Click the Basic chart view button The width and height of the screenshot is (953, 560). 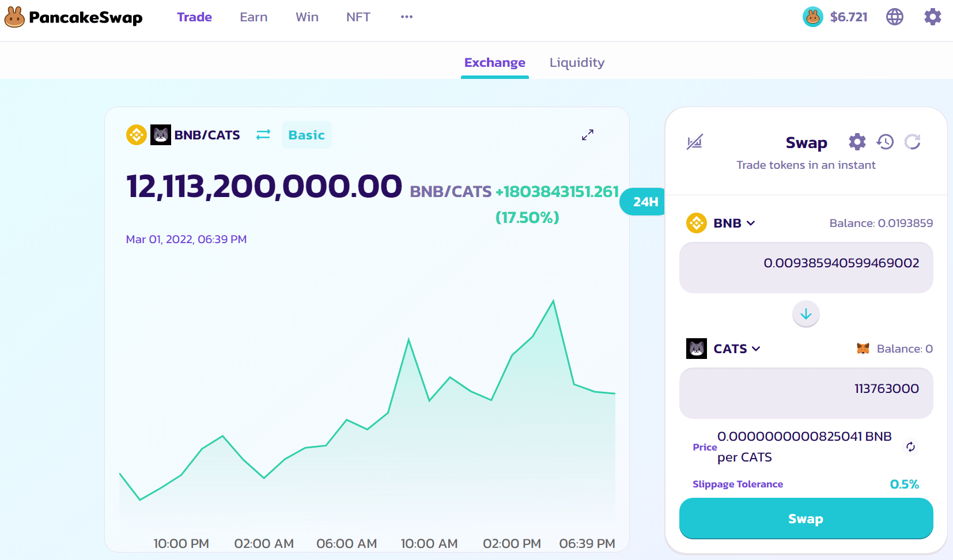[307, 135]
